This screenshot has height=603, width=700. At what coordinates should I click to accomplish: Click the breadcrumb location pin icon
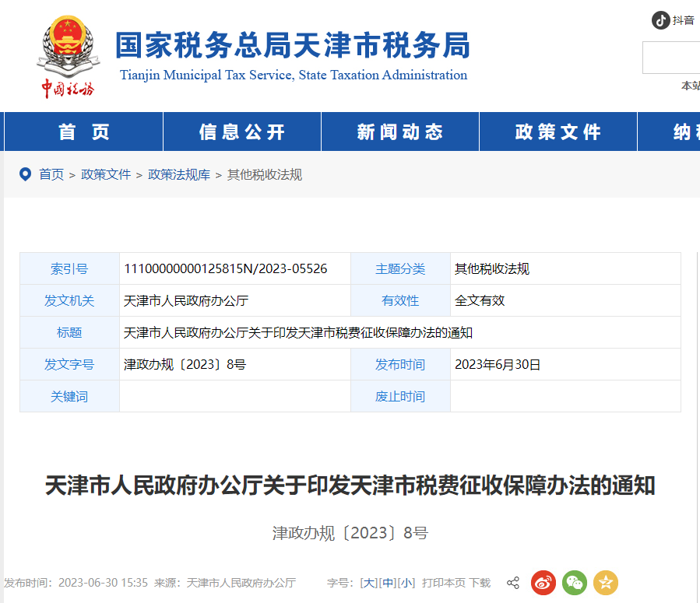(25, 174)
